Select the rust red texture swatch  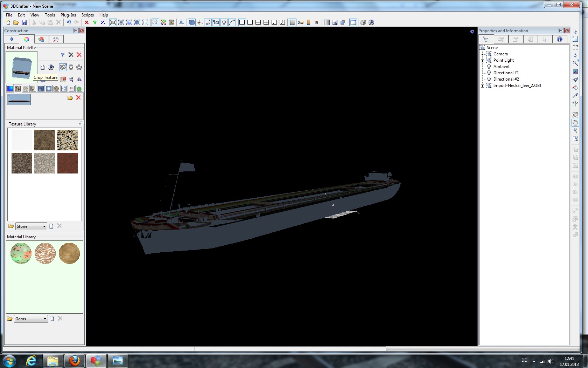pos(68,163)
